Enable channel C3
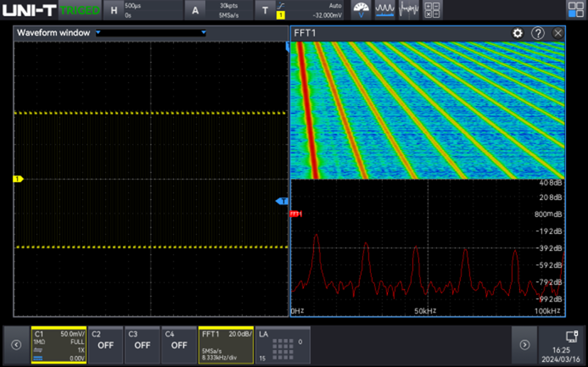 [x=142, y=345]
